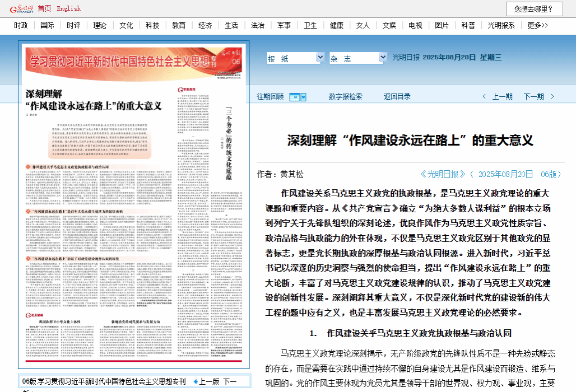Click the date text 2025年08月20日 星期三
576x392 pixels.
coord(462,57)
